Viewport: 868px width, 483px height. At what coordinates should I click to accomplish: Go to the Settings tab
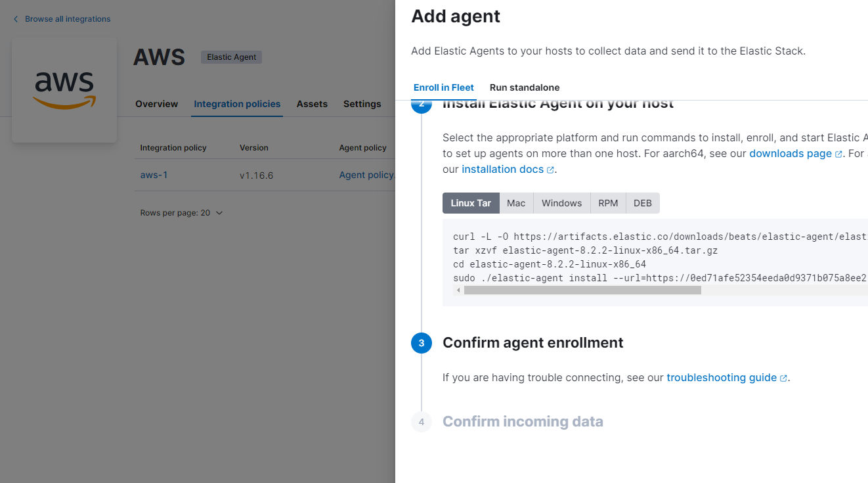click(x=362, y=104)
